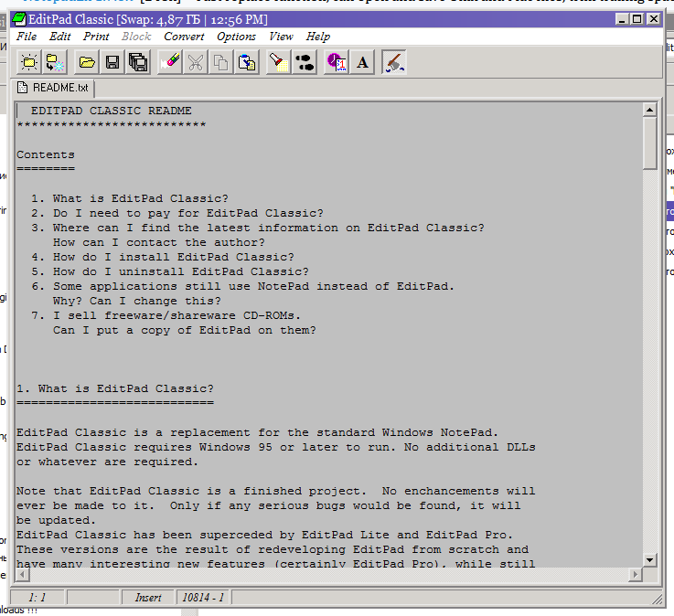Toggle the word wrap brush icon

394,63
